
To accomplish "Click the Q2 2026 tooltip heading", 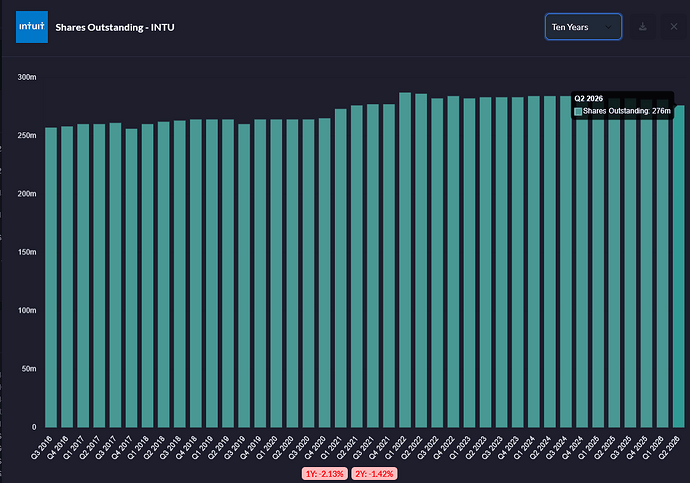I will pos(588,99).
